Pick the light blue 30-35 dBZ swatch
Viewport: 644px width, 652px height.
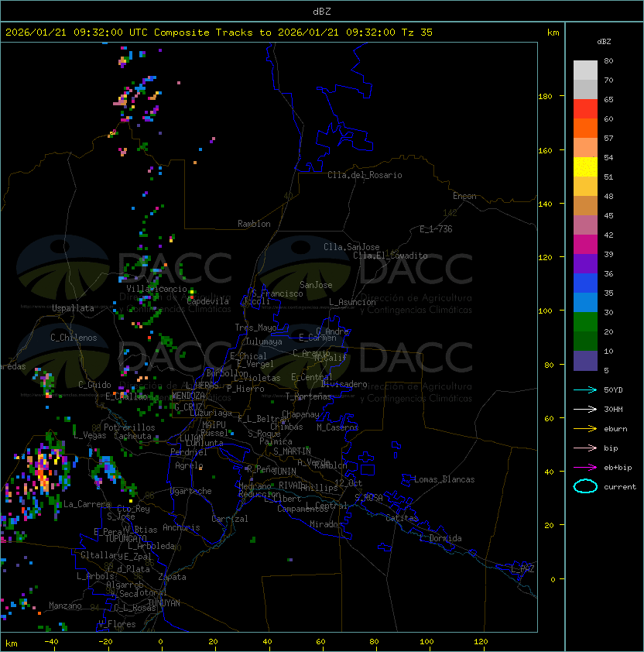coord(585,302)
